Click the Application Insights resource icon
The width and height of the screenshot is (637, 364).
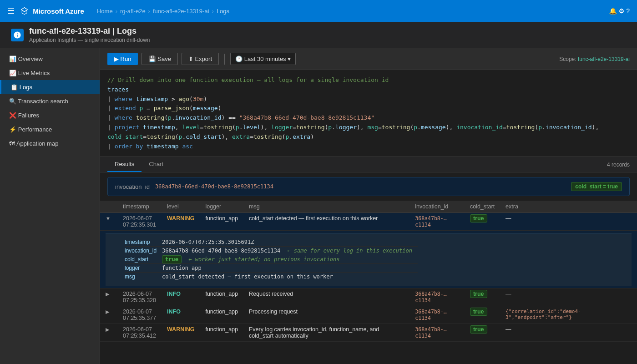point(17,35)
